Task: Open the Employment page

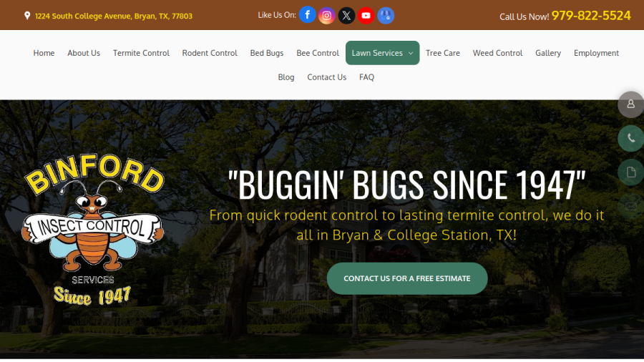Action: tap(596, 53)
